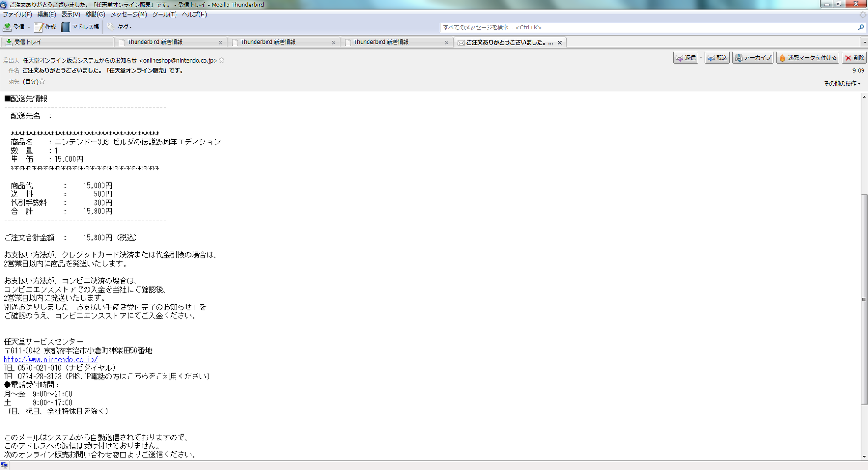Star the sender onlineshop@nintendo.co.jp
Image resolution: width=868 pixels, height=471 pixels.
pyautogui.click(x=221, y=60)
